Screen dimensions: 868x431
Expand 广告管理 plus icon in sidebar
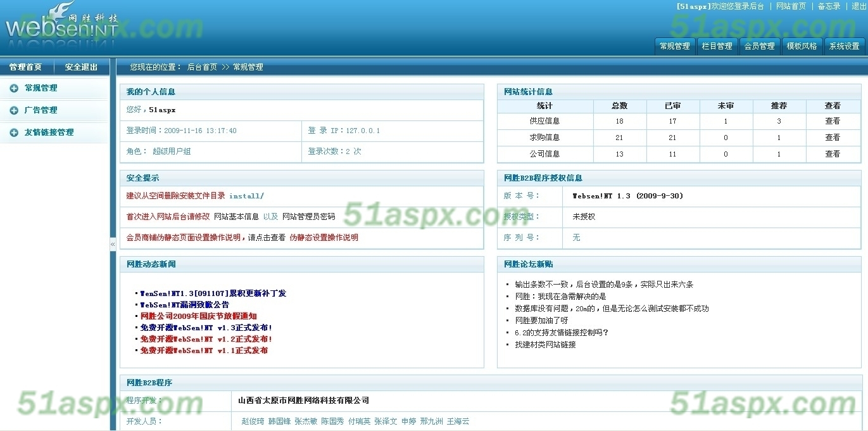pos(14,110)
